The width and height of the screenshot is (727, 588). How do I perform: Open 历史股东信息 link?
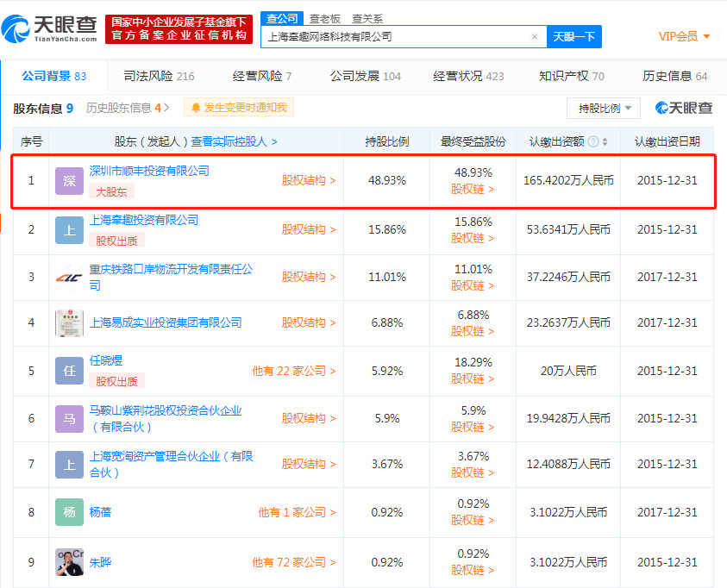(128, 108)
